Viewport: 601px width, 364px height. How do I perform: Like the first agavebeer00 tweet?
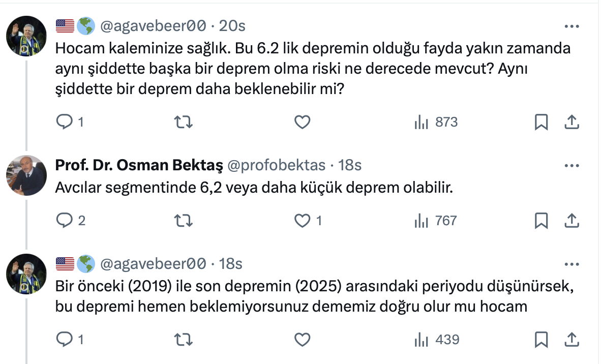click(x=303, y=122)
